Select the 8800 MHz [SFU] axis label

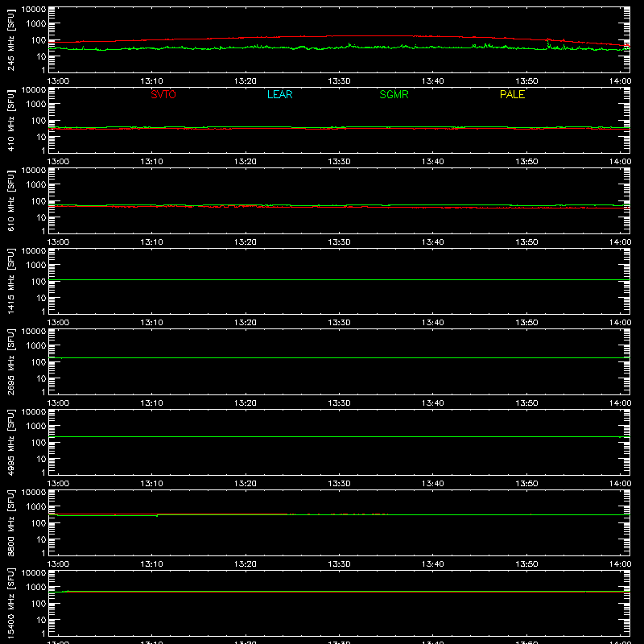tap(11, 522)
